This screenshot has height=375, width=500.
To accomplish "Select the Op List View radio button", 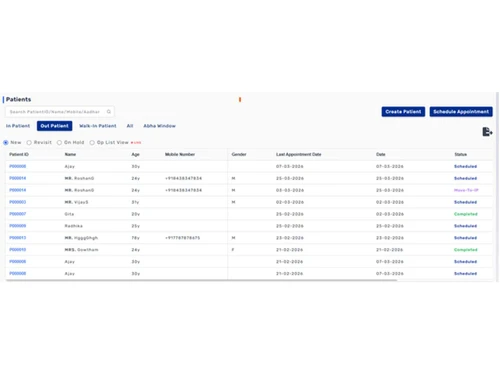I will [92, 142].
